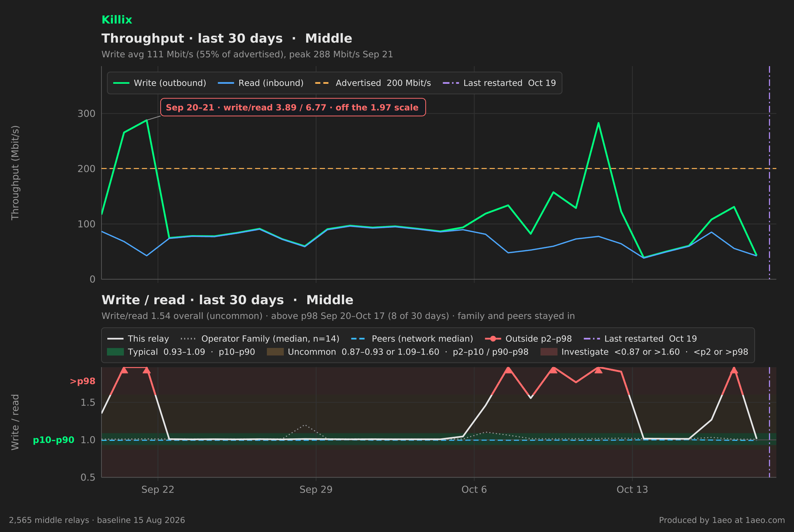The image size is (794, 532).
Task: Click the Uncommon 0.87–0.93 or 1.09–1.60 text
Action: click(x=408, y=352)
